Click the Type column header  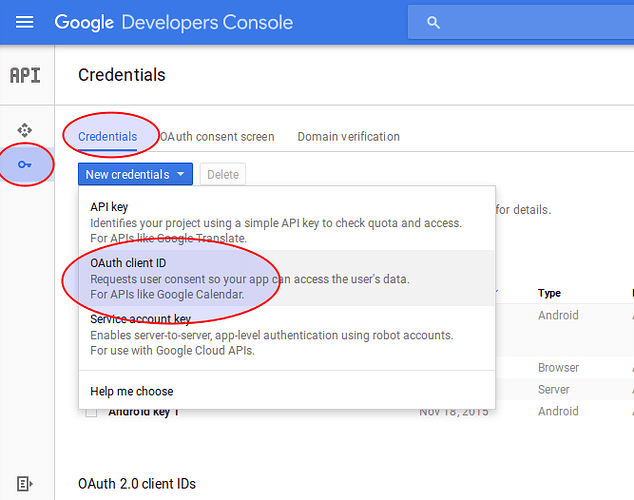coord(549,293)
